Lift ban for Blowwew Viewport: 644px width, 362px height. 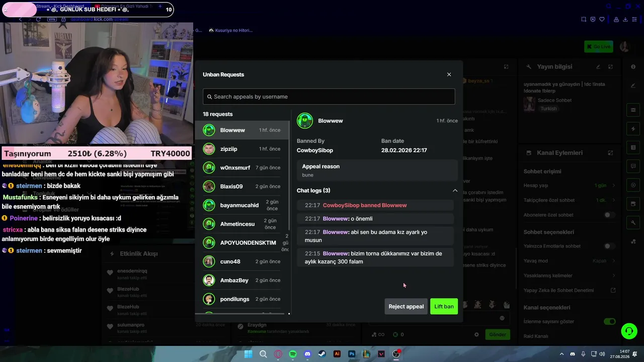[444, 307]
